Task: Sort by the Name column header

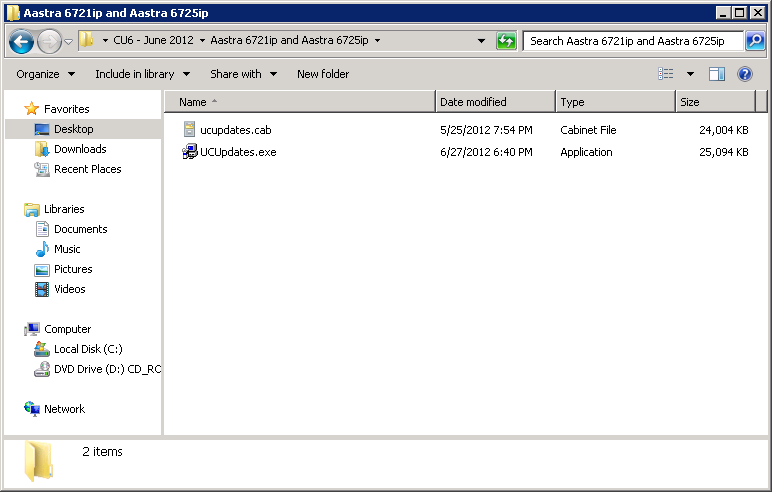Action: coord(300,102)
